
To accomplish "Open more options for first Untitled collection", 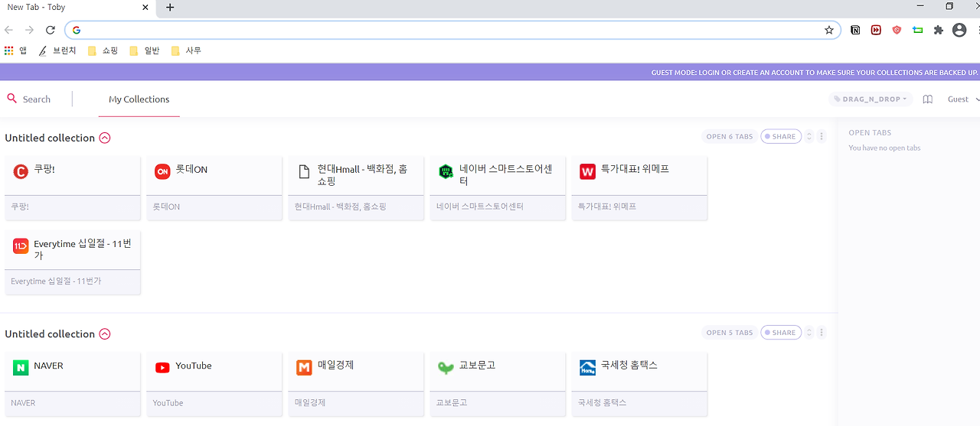I will [x=822, y=137].
